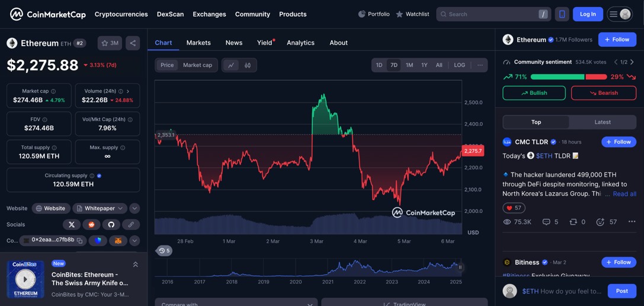Set chart range to 1D
This screenshot has height=306, width=644.
point(379,65)
